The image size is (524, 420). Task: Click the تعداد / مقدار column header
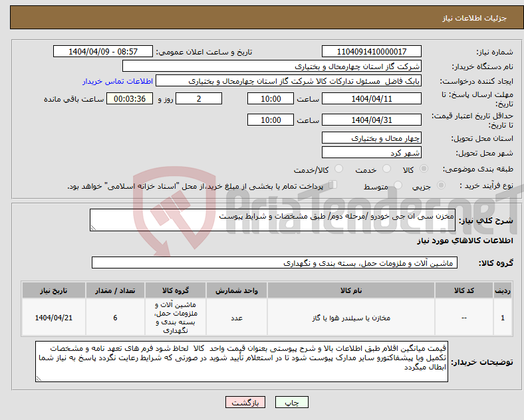point(115,290)
